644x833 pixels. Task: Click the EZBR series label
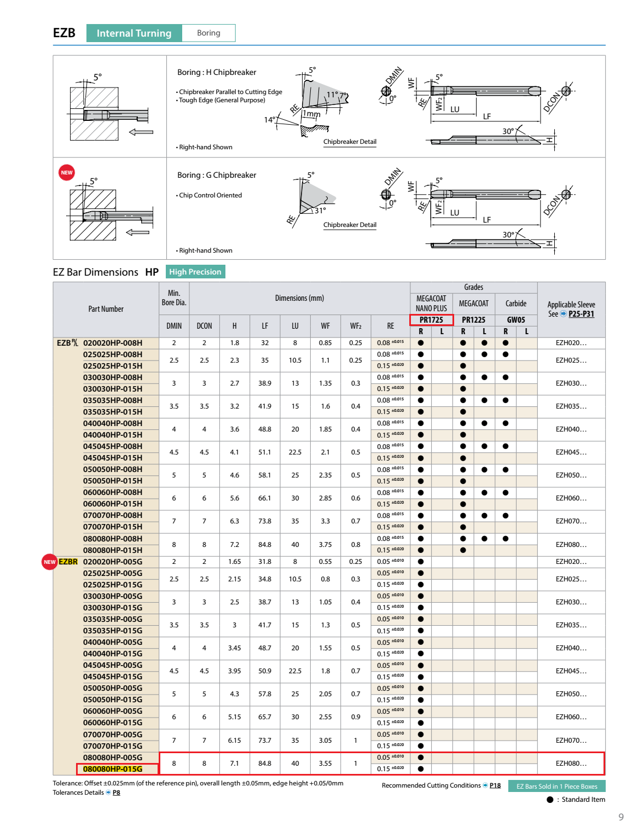[68, 562]
